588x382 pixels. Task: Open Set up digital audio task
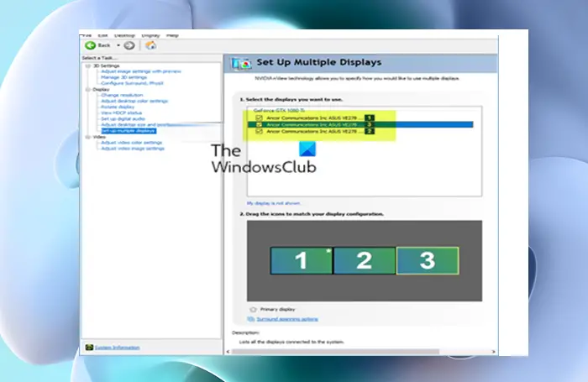point(123,119)
